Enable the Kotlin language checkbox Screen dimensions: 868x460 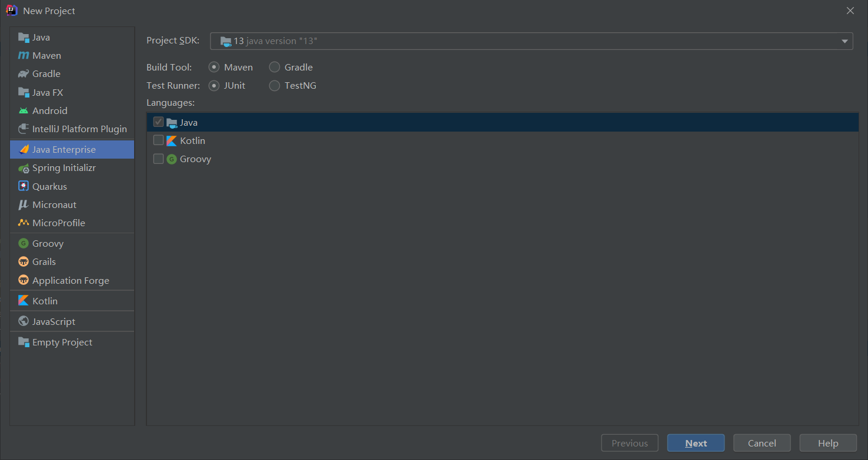point(158,140)
